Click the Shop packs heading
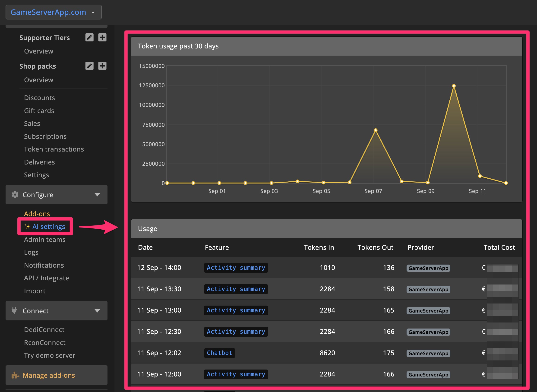 pyautogui.click(x=38, y=66)
